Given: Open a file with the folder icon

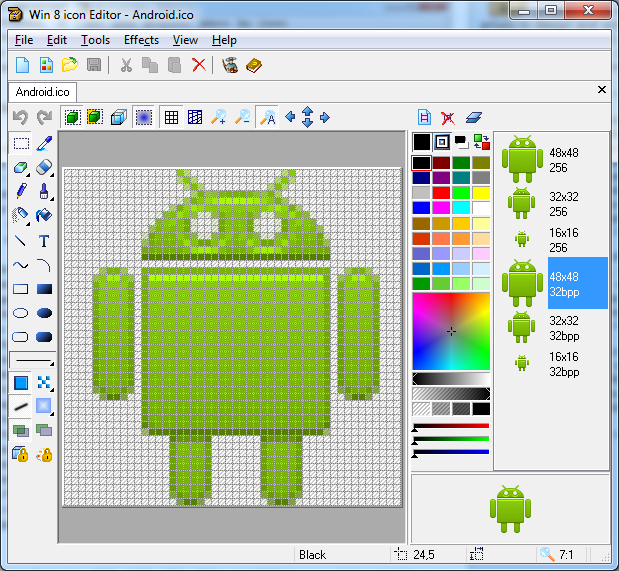Looking at the screenshot, I should (70, 65).
